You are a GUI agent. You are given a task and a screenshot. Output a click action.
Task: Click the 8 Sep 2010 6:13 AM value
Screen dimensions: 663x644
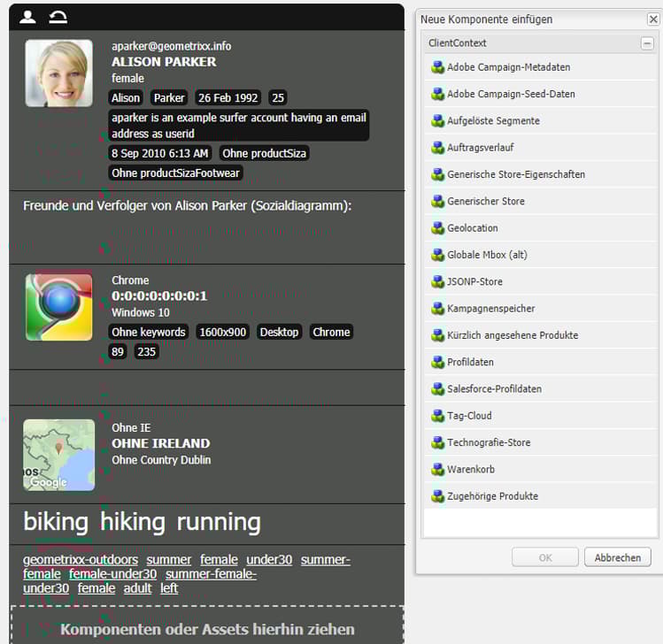click(160, 153)
